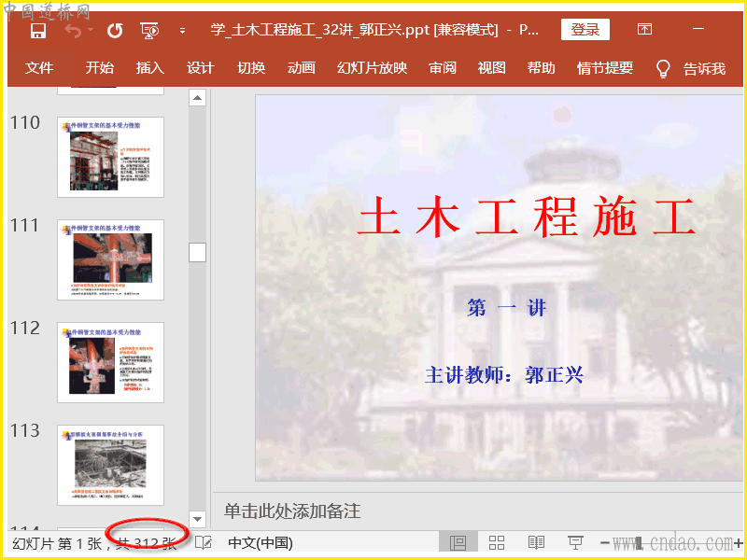
Task: Click the thumbnail pane scrollbar handle
Action: click(x=197, y=252)
